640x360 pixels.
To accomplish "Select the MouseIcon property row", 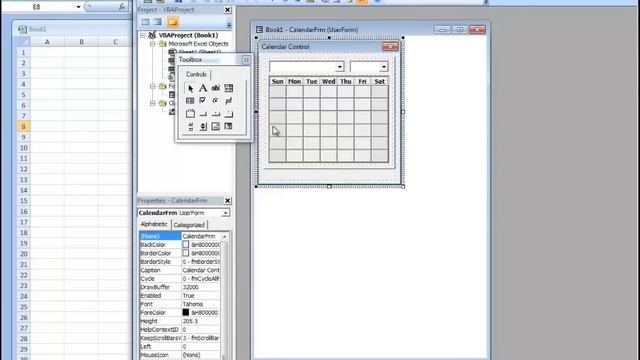I will click(x=180, y=355).
